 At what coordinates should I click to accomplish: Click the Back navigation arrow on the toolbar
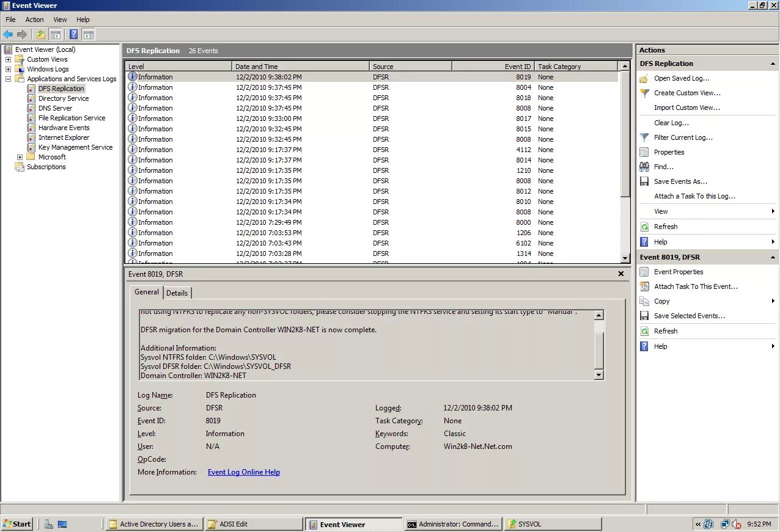click(x=8, y=34)
